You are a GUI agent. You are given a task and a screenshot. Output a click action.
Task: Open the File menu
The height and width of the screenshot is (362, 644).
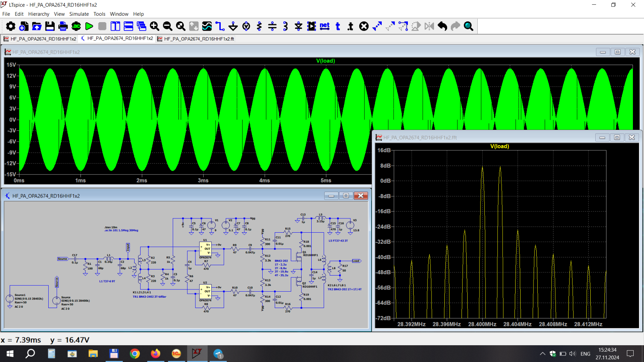(x=6, y=14)
